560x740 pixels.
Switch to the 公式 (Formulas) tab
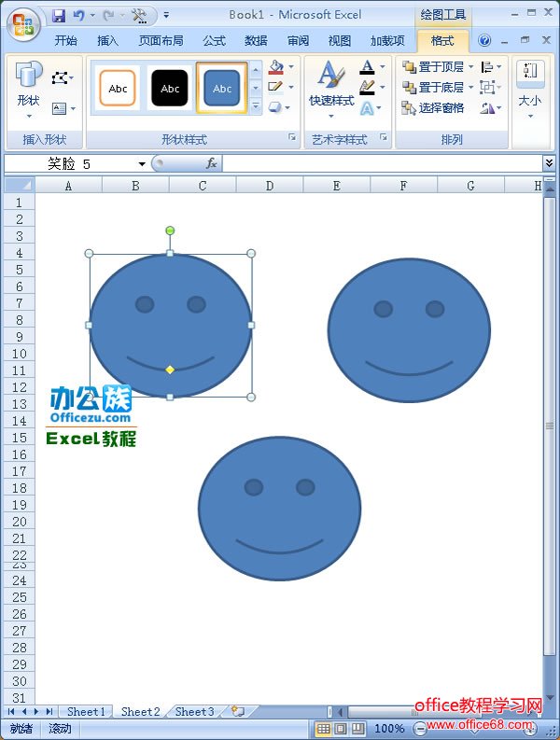click(214, 41)
